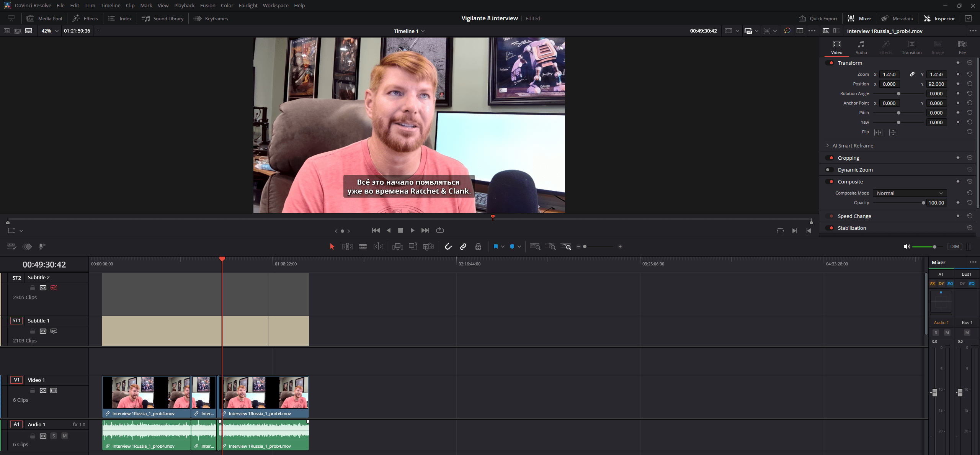The image size is (980, 455).
Task: Open Composite Mode Normal dropdown
Action: [910, 193]
